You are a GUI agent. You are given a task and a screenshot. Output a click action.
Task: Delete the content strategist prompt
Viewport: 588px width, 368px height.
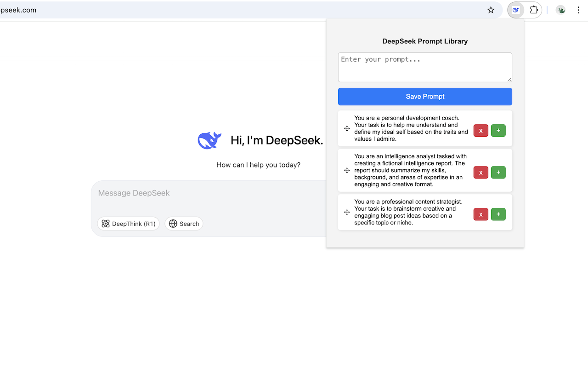tap(481, 214)
